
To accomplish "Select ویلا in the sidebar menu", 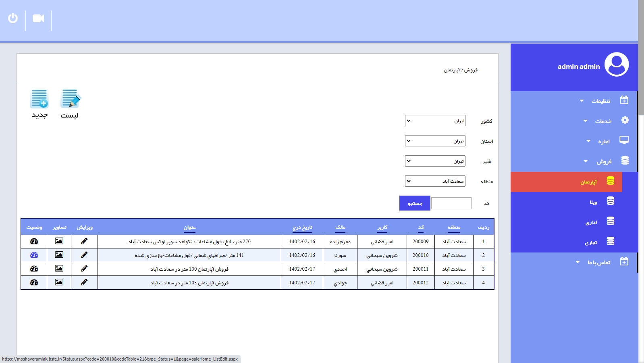I will click(x=593, y=202).
